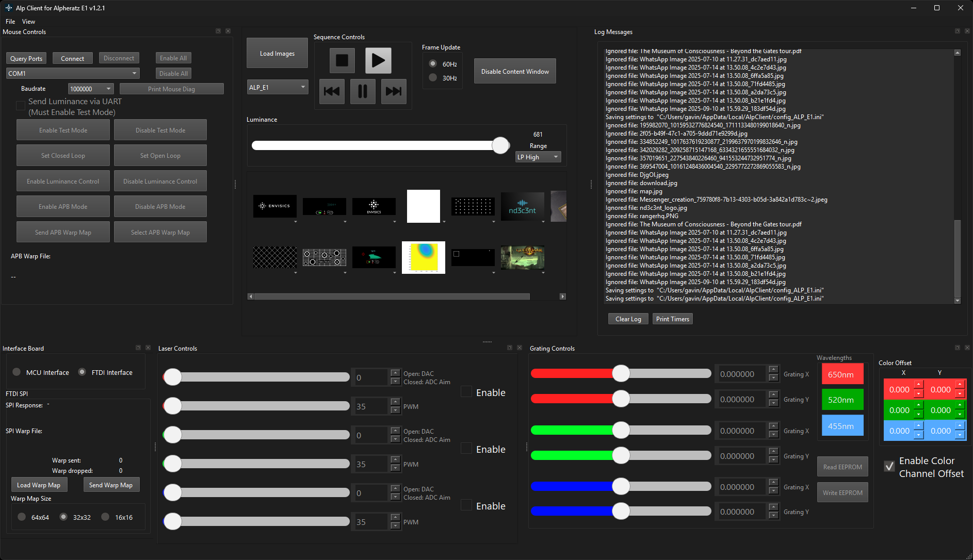This screenshot has height=560, width=973.
Task: Decrease the first laser PWM value
Action: 395,410
